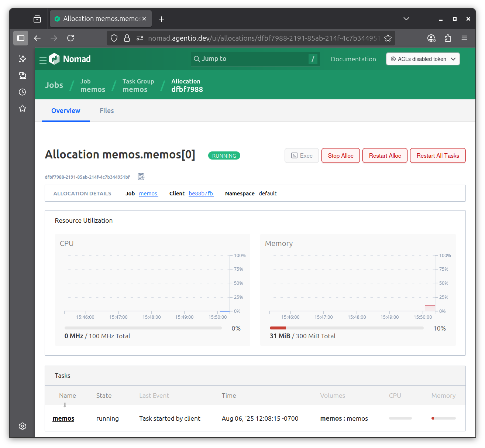This screenshot has height=448, width=485.
Task: Open the Documentation link
Action: (353, 59)
